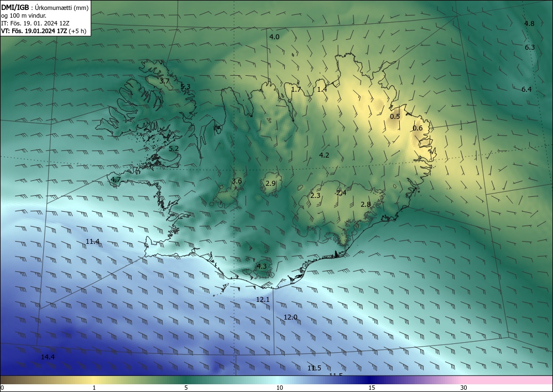553x392 pixels.
Task: Click the 1.4 value label
Action: (x=322, y=90)
